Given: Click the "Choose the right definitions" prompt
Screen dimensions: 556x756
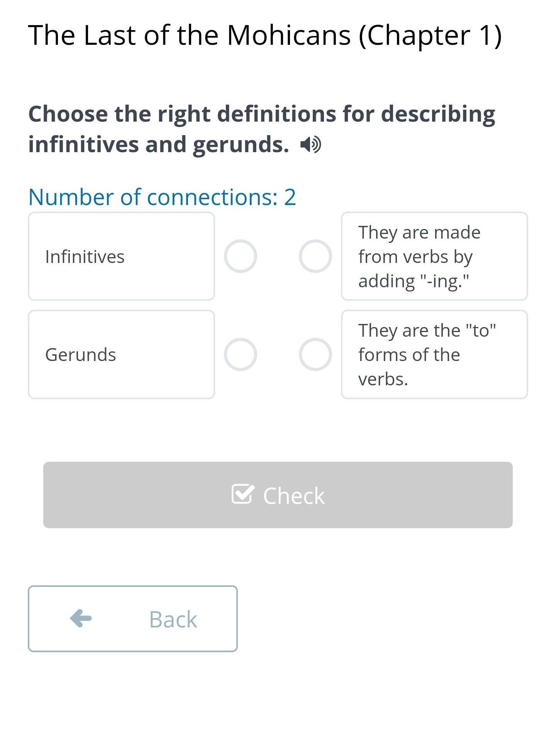Looking at the screenshot, I should click(x=261, y=114).
